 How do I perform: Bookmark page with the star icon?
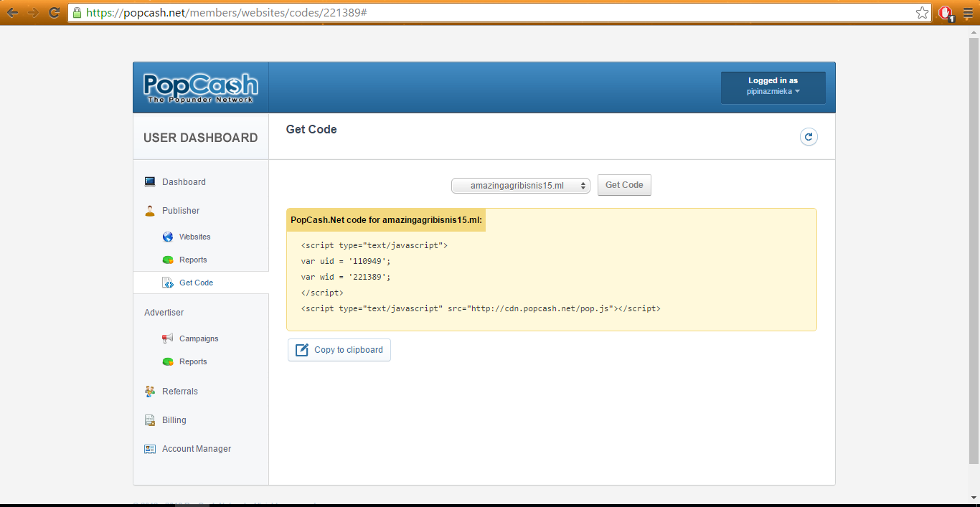[922, 13]
